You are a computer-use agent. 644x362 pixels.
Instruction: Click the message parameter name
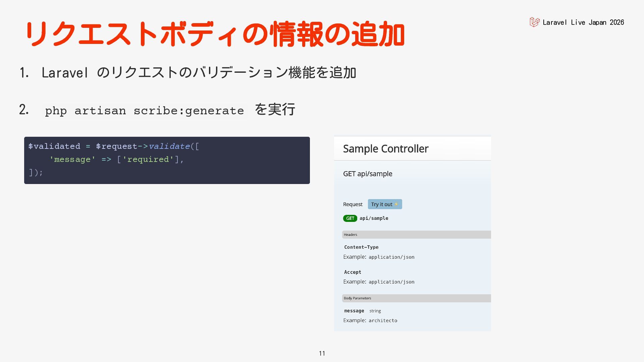coord(354,311)
